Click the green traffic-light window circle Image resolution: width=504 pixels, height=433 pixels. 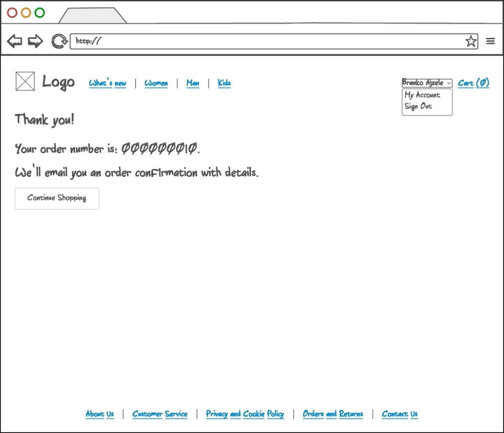click(x=39, y=13)
